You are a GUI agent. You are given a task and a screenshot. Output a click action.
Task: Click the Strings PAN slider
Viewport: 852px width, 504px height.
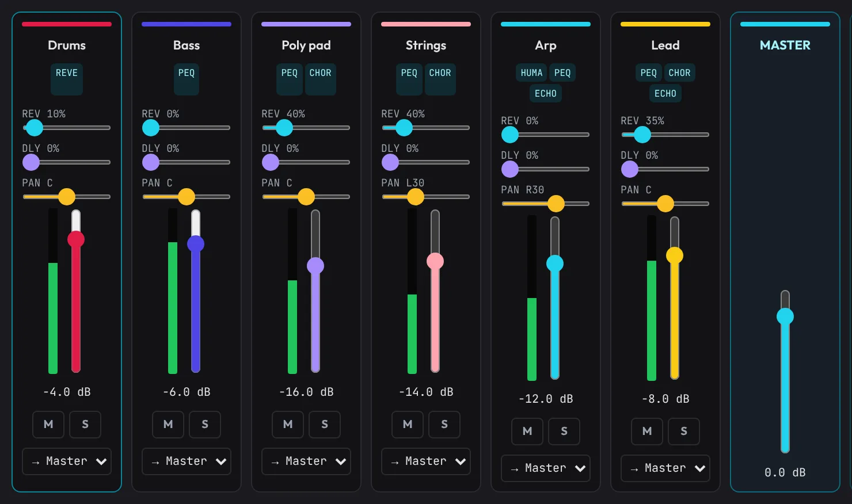[x=426, y=197]
